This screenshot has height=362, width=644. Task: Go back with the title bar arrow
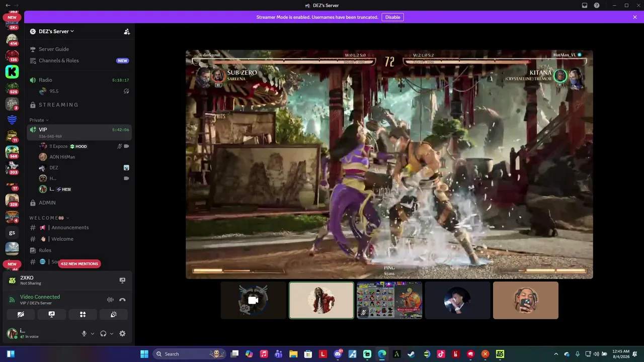point(8,5)
